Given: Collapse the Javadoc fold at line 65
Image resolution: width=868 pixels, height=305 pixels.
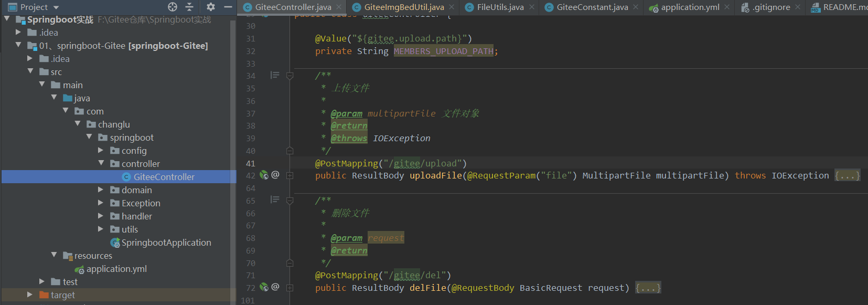Looking at the screenshot, I should coord(290,201).
